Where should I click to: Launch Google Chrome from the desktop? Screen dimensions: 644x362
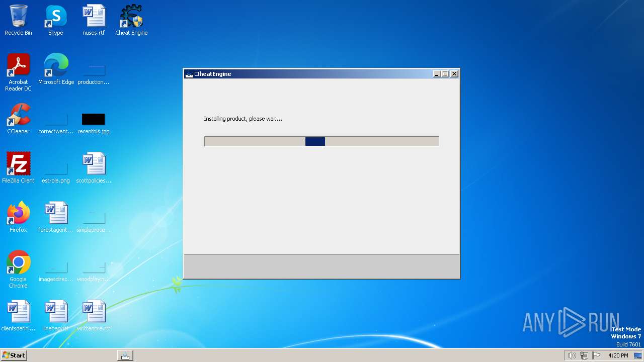(x=18, y=269)
